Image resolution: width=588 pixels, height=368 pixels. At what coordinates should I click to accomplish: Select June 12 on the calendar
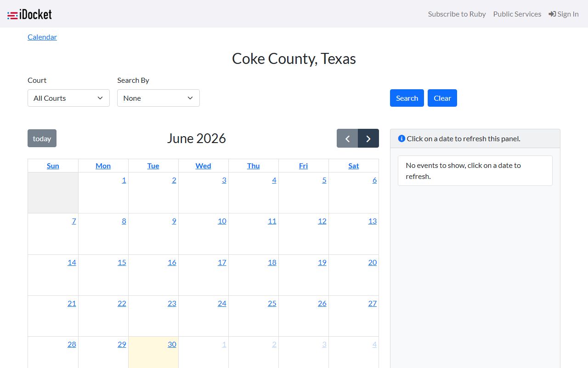[x=322, y=221]
